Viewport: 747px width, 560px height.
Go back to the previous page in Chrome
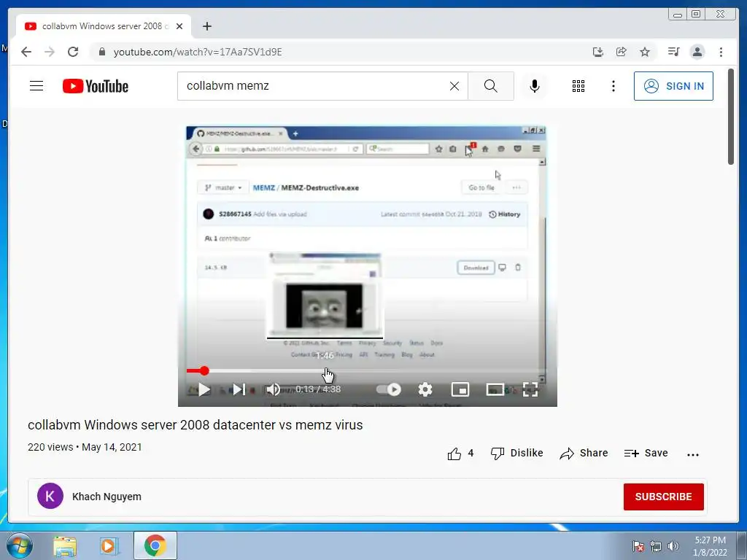coord(26,52)
